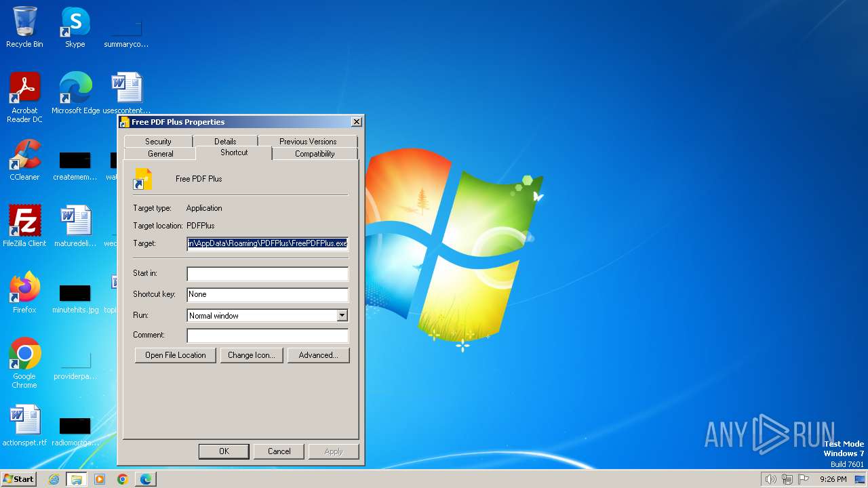
Task: Select the Acrobat Reader DC shortcut
Action: click(24, 98)
